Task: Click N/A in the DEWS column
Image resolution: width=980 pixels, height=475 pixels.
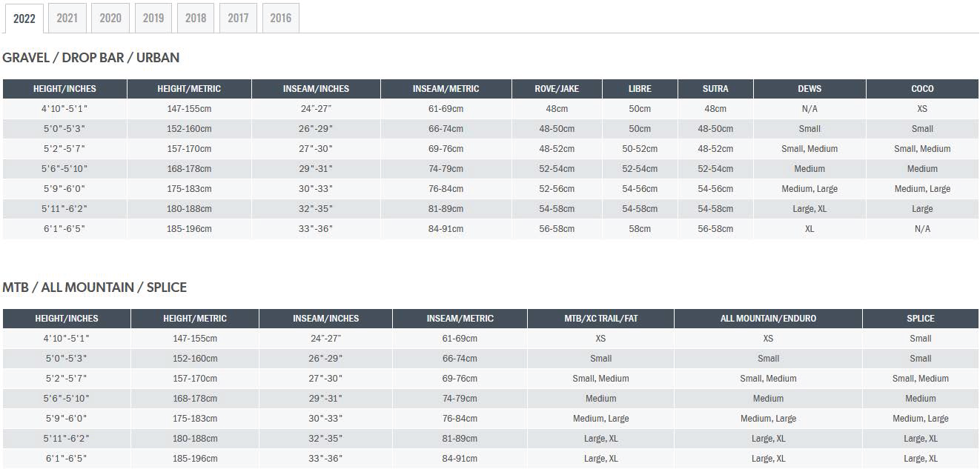Action: point(810,109)
